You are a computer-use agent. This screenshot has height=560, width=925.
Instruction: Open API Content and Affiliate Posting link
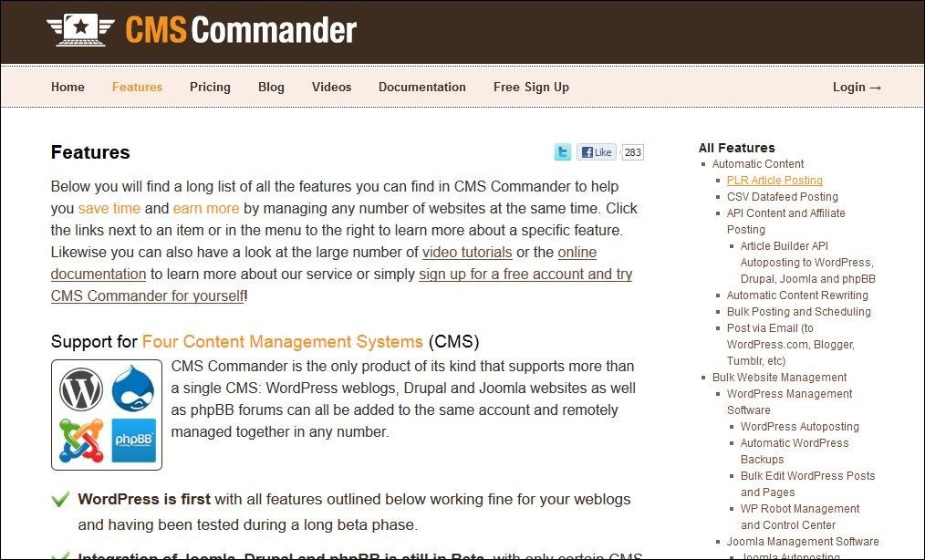[x=785, y=222]
